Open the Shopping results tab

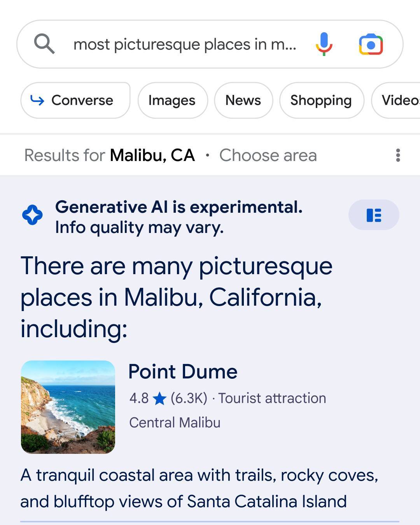[321, 100]
